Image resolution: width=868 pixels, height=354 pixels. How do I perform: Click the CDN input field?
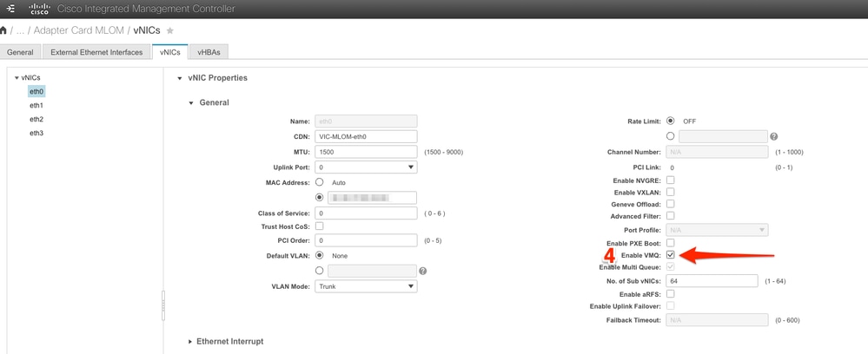click(x=366, y=136)
